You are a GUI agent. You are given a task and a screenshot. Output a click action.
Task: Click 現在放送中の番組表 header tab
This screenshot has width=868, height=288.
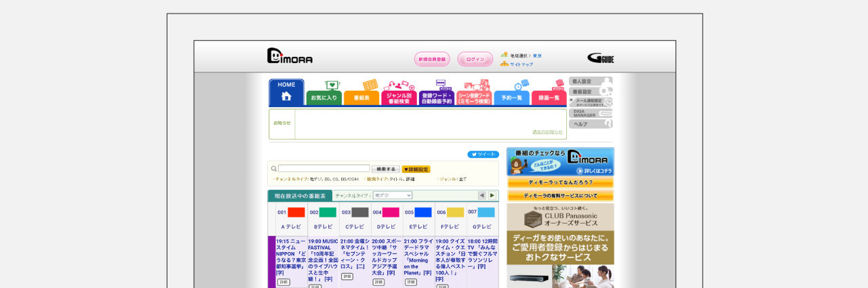click(x=300, y=195)
